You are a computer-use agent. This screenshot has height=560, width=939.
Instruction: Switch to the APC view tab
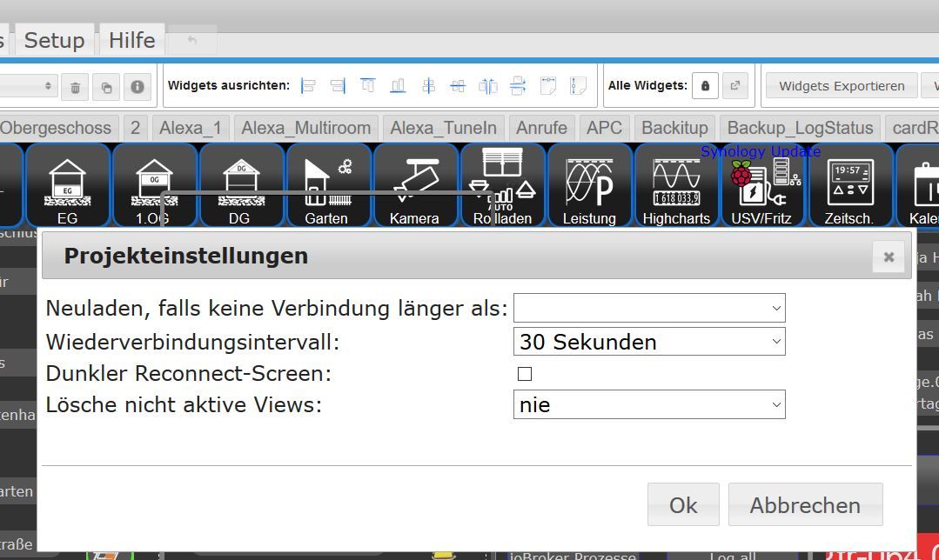point(604,128)
